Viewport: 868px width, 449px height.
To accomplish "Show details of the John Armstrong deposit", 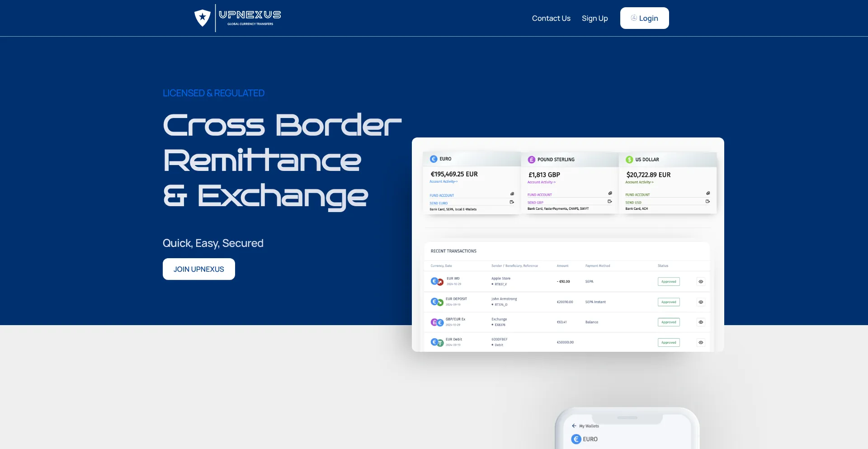I will tap(701, 302).
